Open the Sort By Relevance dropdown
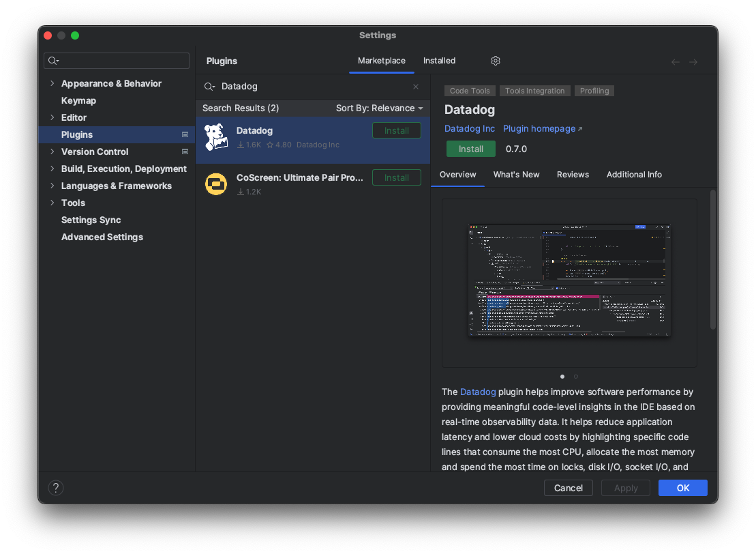756x554 pixels. click(x=379, y=108)
